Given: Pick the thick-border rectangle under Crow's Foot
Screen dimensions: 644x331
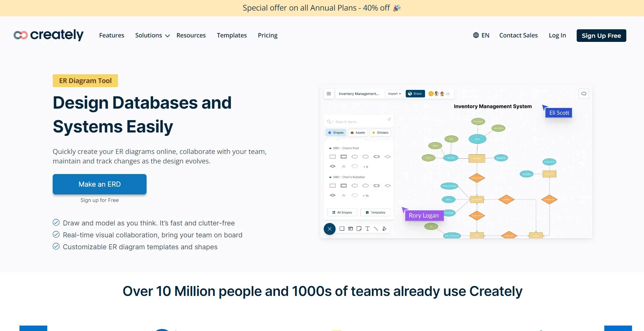Looking at the screenshot, I should pos(344,157).
